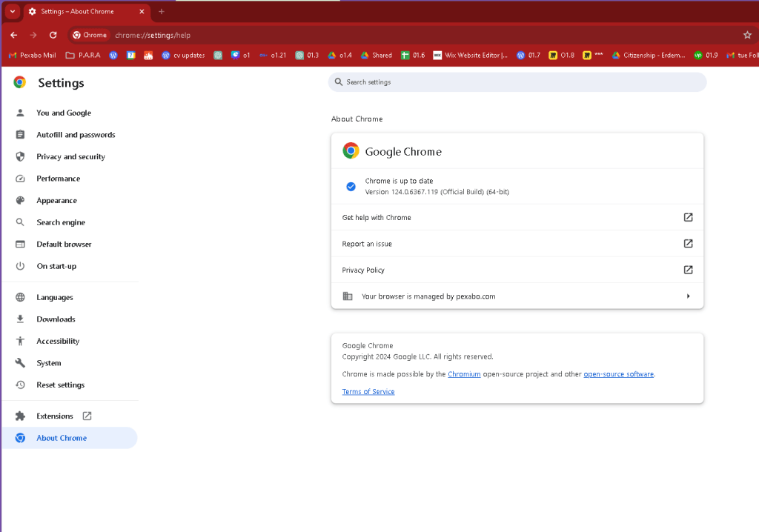
Task: Click the Search settings field
Action: coord(517,82)
